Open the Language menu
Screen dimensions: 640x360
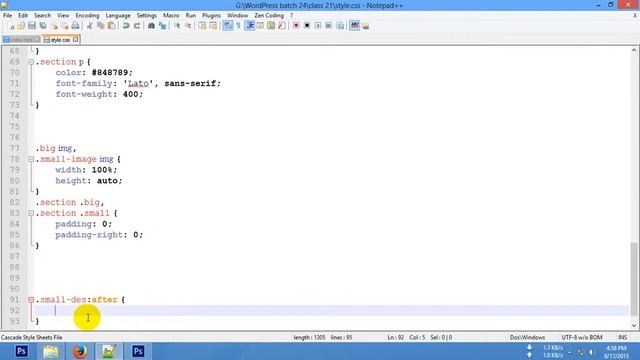pos(118,16)
